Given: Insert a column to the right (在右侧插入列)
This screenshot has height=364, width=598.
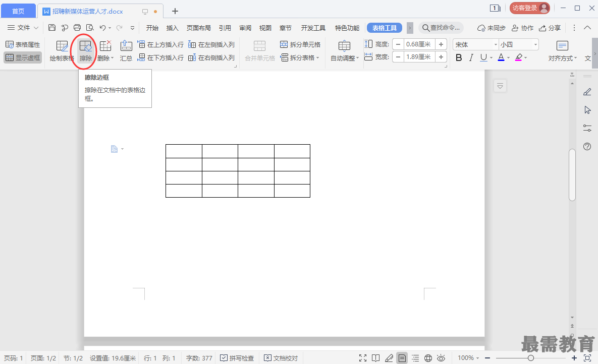Looking at the screenshot, I should click(211, 57).
